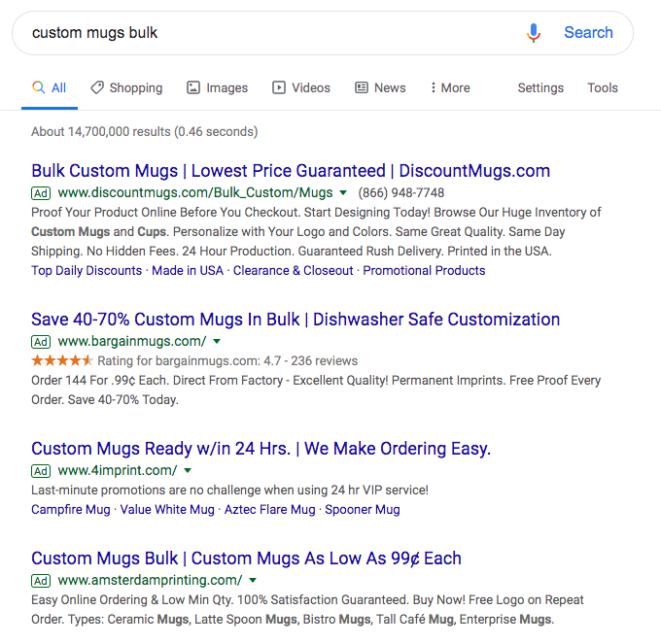Open dropdown next to amsterdamprinting.com URL
This screenshot has width=661, height=644.
253,581
